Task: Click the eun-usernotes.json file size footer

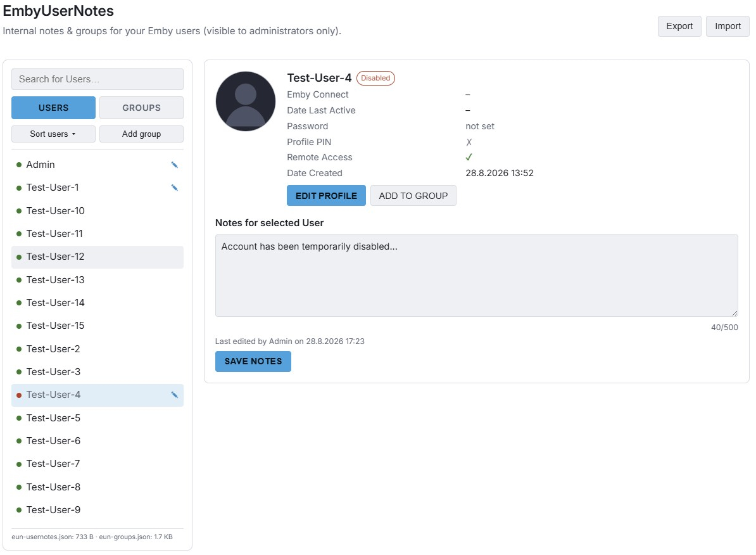Action: coord(53,537)
